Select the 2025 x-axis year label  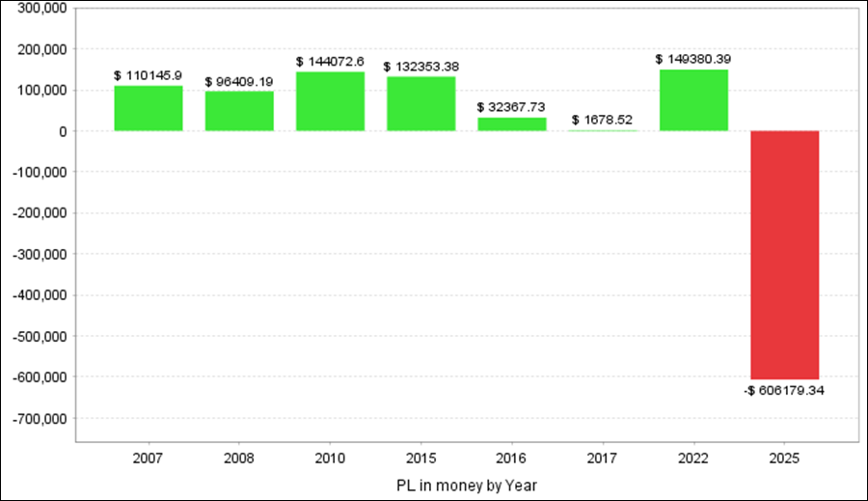pyautogui.click(x=785, y=459)
